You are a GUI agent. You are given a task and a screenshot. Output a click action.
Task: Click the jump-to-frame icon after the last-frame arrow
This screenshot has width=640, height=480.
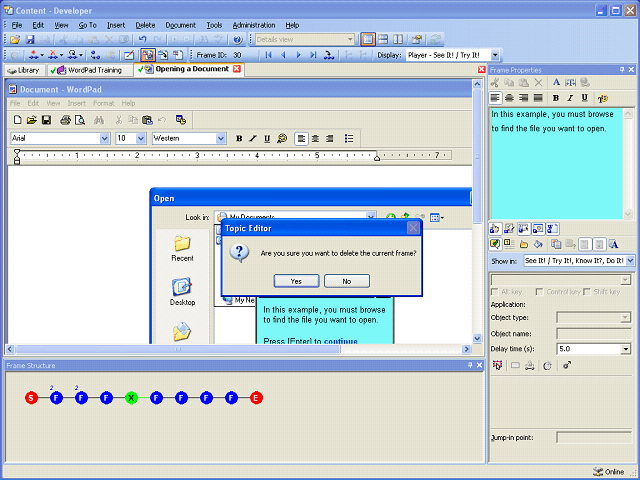[x=329, y=55]
